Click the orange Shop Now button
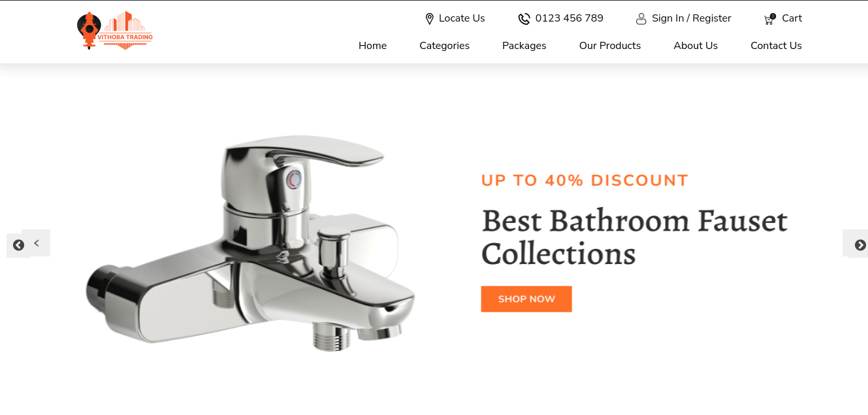868x415 pixels. [x=526, y=299]
